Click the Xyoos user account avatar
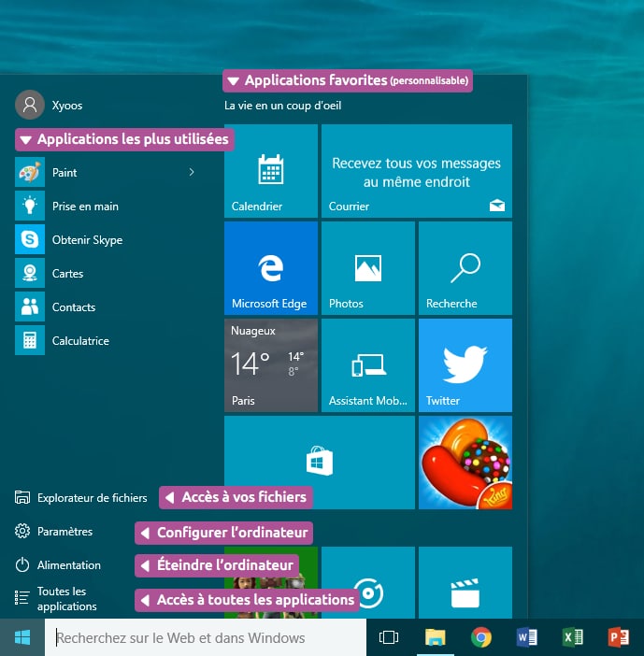This screenshot has height=656, width=644. point(30,105)
